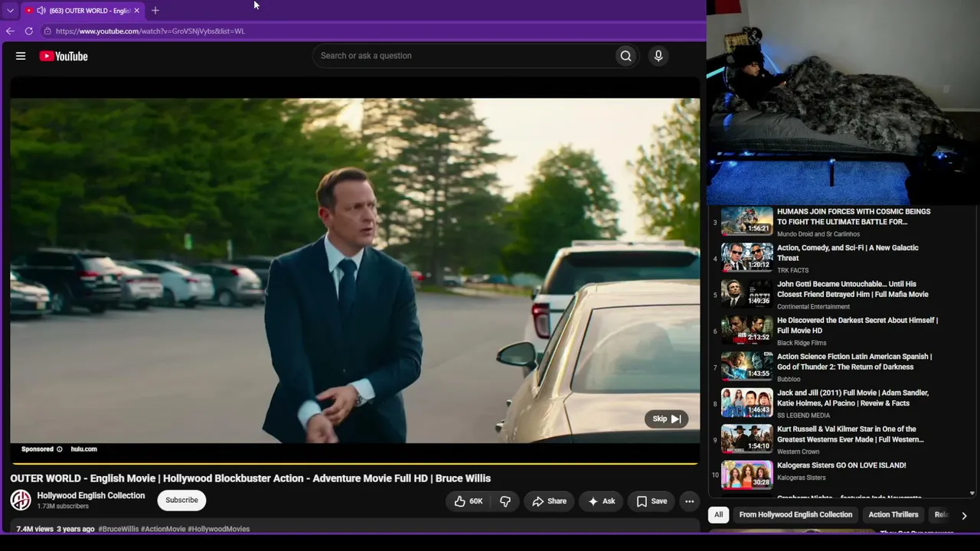Share the OUTER WORLD video

(549, 501)
